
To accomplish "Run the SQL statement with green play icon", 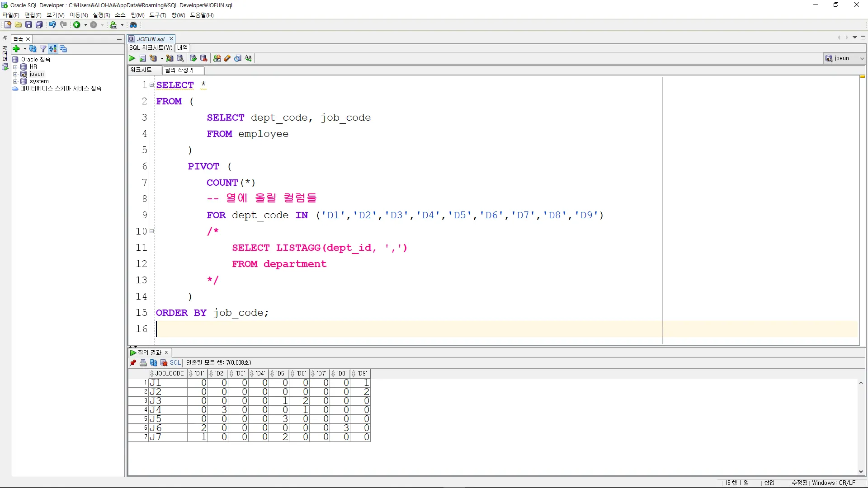I will 132,58.
